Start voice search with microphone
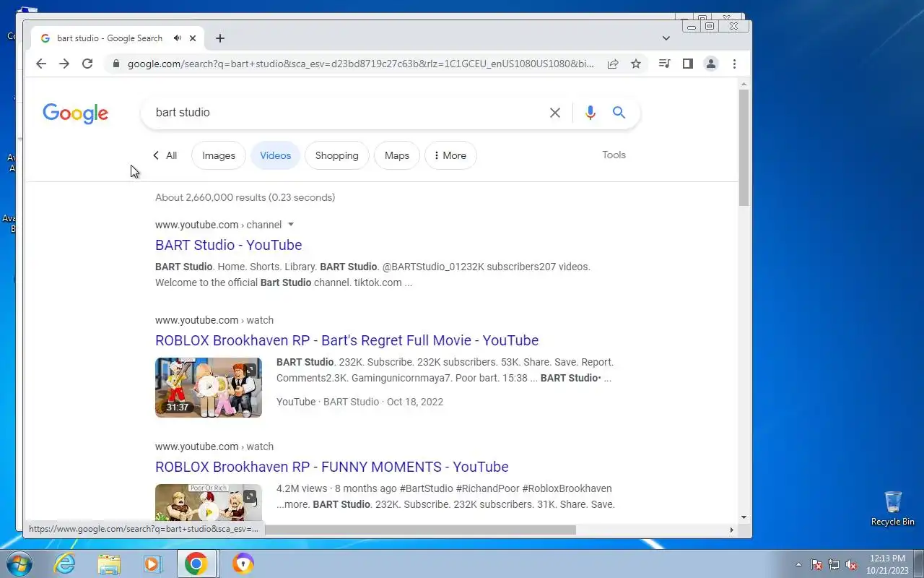This screenshot has height=578, width=924. click(x=590, y=113)
